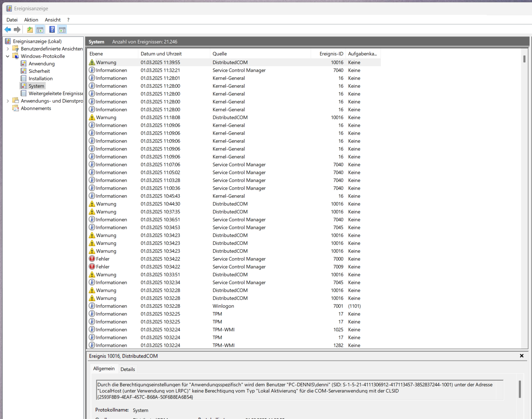Click warning icon of 10:33:51 event
Viewport: 532px width, 419px height.
[92, 275]
